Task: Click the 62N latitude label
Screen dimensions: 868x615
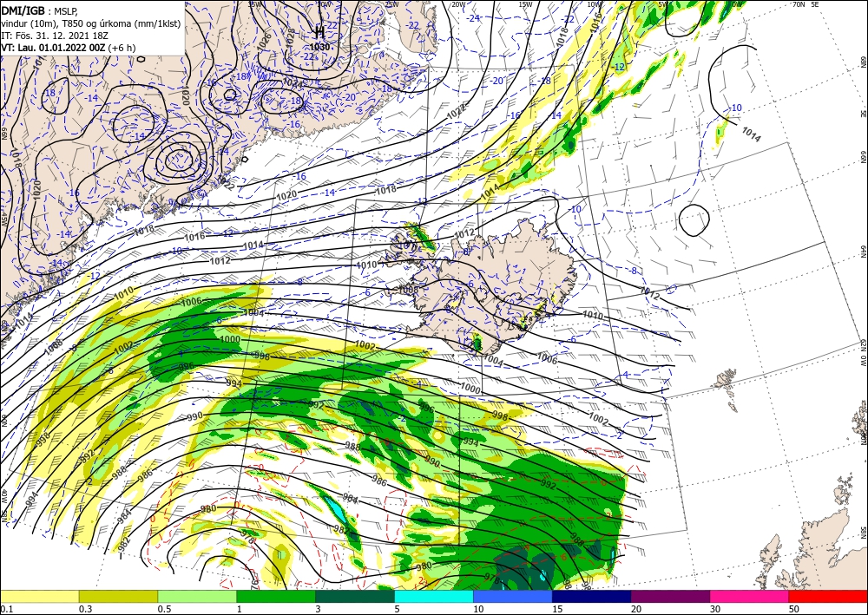Action: click(863, 345)
